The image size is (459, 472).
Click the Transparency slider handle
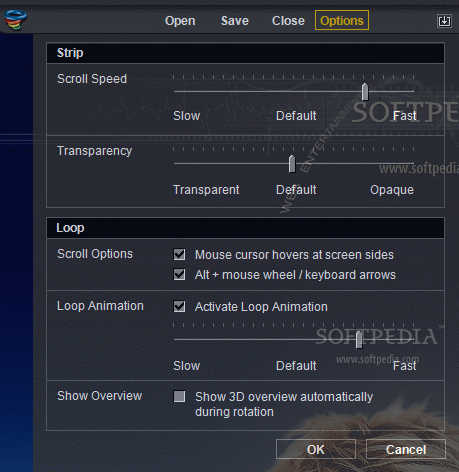point(292,164)
